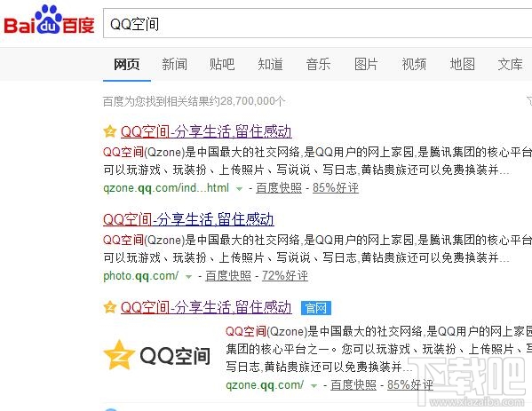532x411 pixels.
Task: Click 85%好评 on the first result
Action: pyautogui.click(x=336, y=187)
